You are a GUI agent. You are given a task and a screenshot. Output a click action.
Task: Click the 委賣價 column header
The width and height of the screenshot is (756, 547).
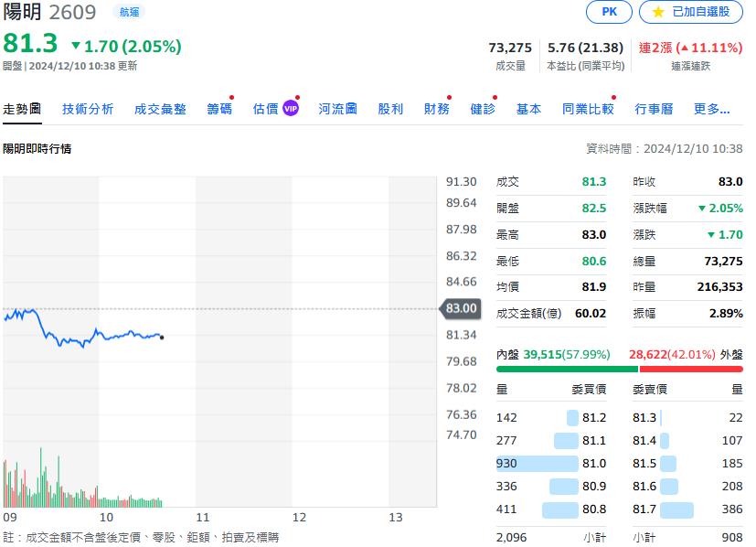click(650, 390)
